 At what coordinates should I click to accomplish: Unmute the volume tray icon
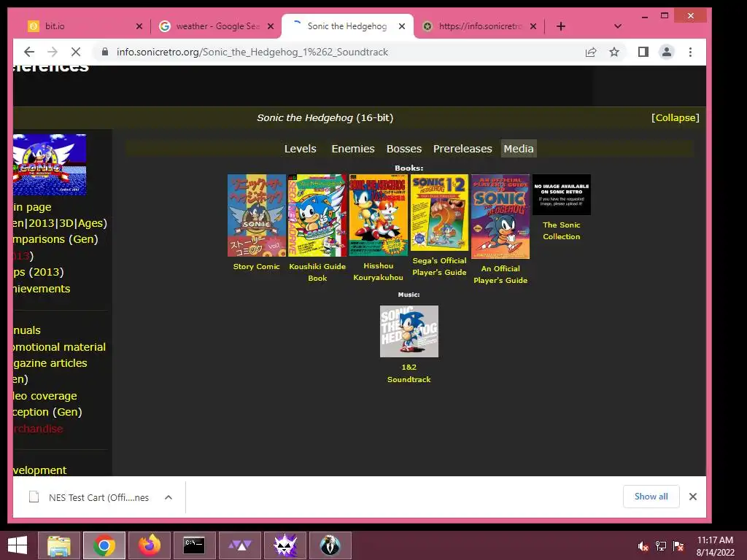click(x=643, y=546)
